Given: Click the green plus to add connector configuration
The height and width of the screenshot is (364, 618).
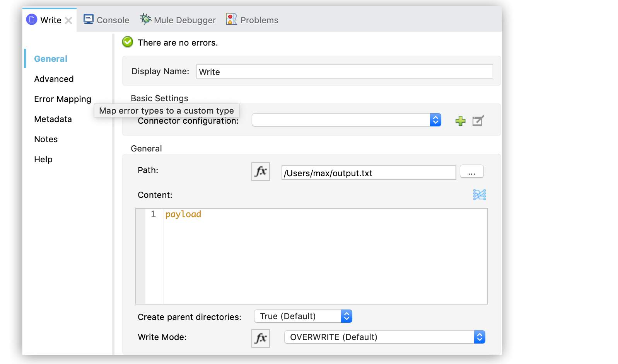Looking at the screenshot, I should click(x=460, y=121).
